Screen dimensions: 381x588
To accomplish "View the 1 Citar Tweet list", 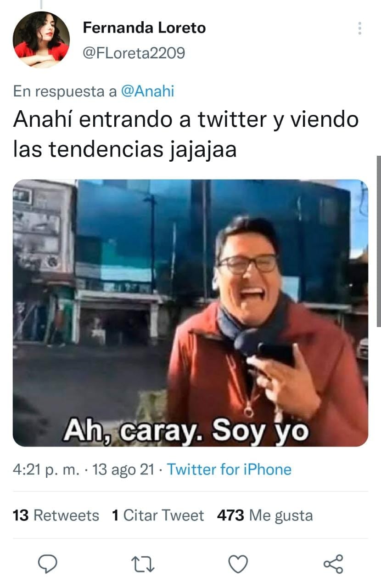I will tap(158, 515).
